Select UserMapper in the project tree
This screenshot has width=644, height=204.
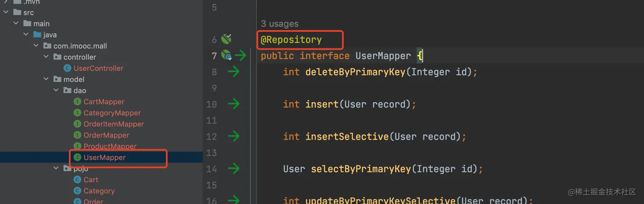tap(104, 157)
